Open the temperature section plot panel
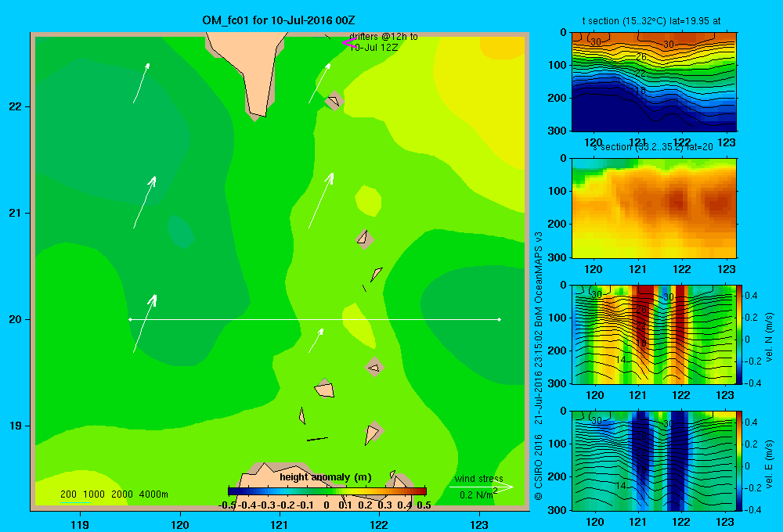 [654, 82]
